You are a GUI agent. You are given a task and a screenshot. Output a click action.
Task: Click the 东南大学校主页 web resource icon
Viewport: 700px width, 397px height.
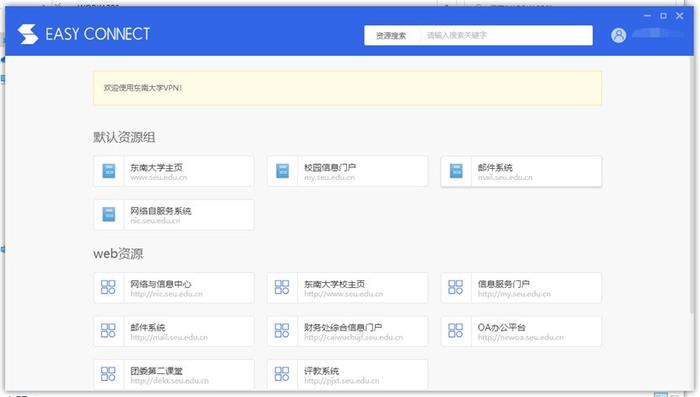[x=282, y=287]
